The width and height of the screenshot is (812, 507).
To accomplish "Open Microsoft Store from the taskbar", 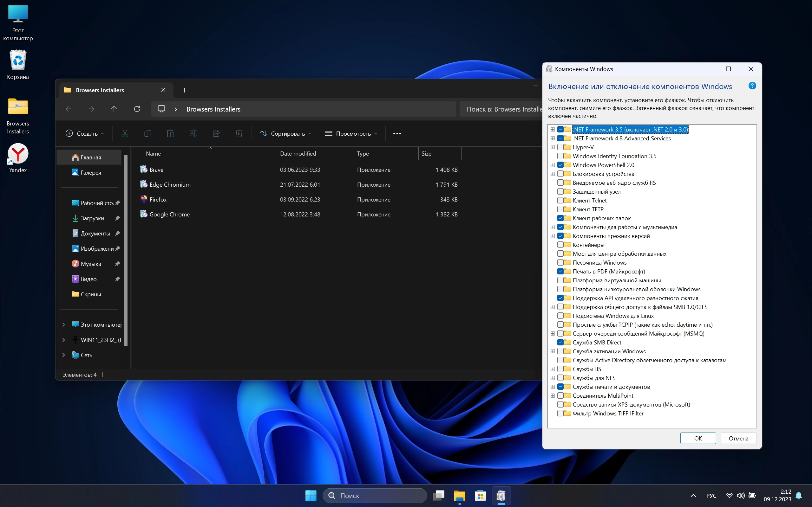I will (x=480, y=495).
